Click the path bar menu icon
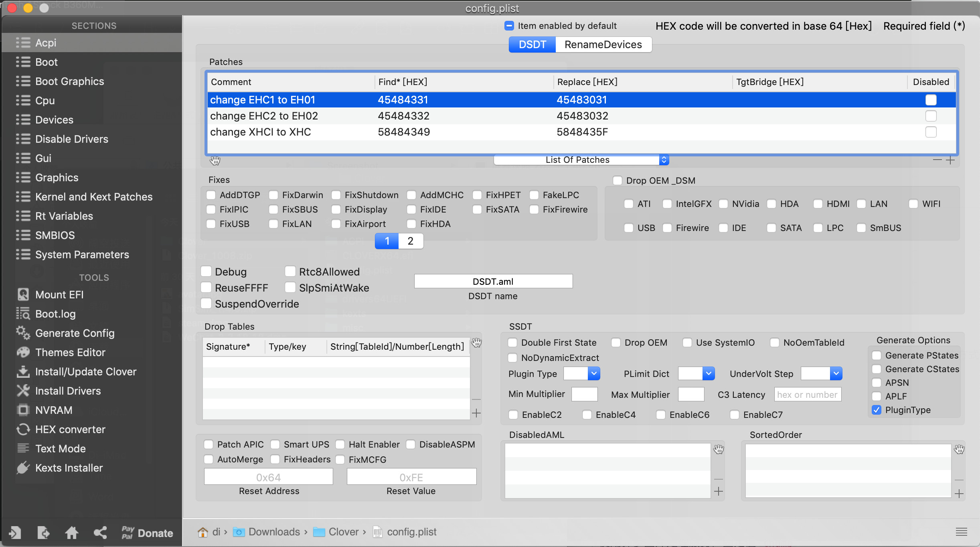 click(962, 532)
